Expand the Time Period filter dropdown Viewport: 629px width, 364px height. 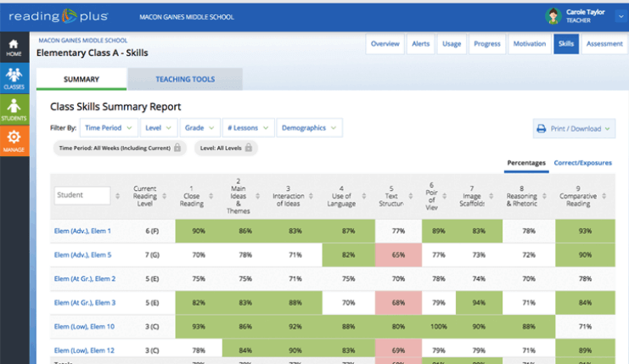109,128
